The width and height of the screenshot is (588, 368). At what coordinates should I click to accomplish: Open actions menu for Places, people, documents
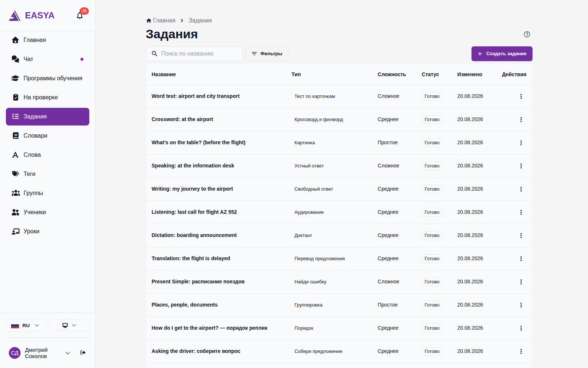pos(521,305)
